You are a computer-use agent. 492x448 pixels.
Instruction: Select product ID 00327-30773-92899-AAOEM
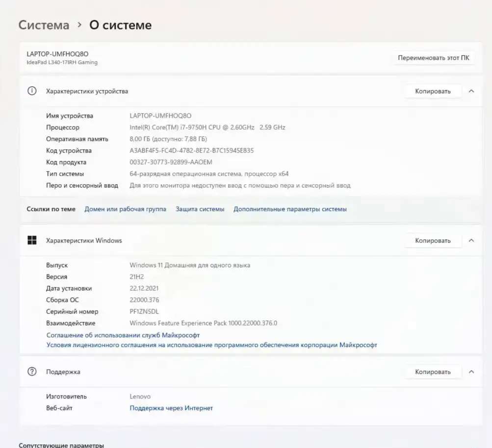[171, 162]
